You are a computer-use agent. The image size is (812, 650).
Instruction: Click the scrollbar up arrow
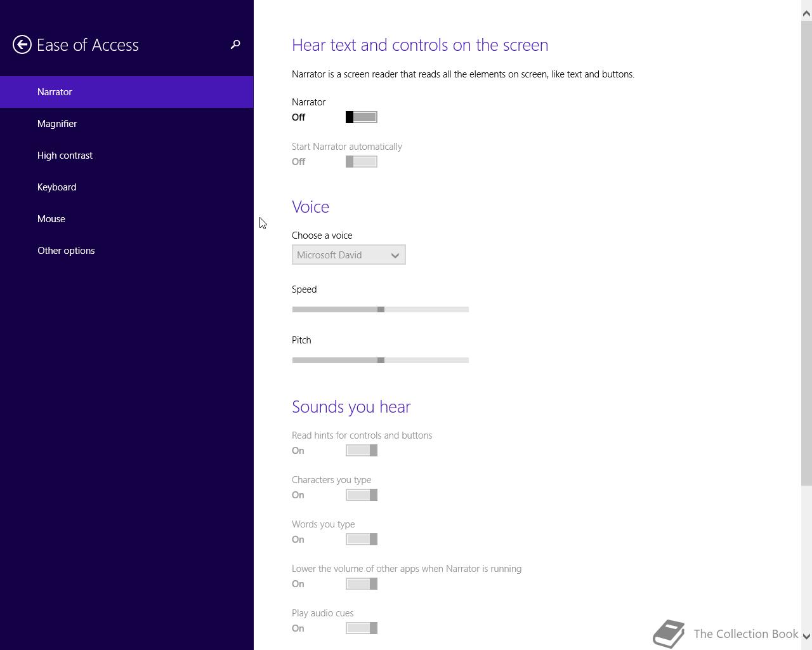tap(806, 13)
